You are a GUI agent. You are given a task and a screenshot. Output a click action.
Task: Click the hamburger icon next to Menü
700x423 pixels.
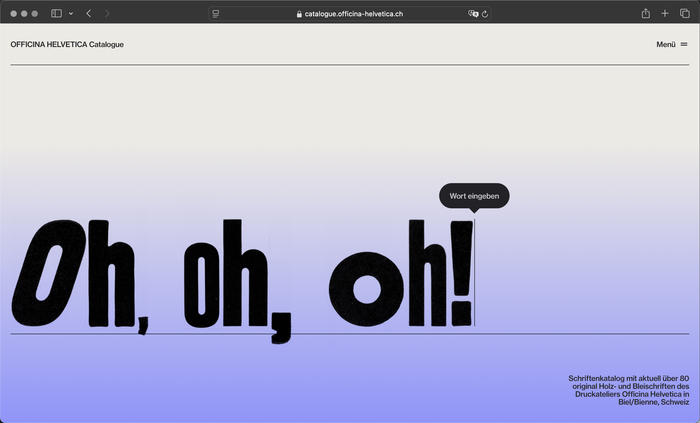pyautogui.click(x=684, y=44)
